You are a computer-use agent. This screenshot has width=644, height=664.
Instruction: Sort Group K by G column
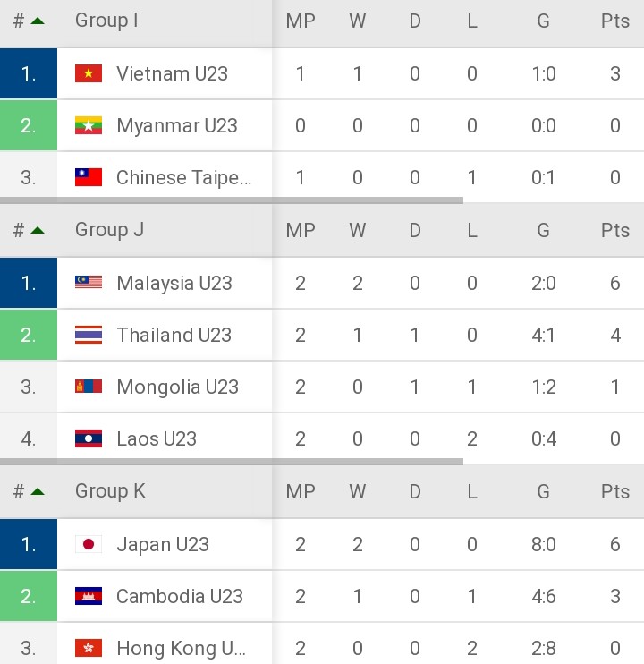pos(543,491)
